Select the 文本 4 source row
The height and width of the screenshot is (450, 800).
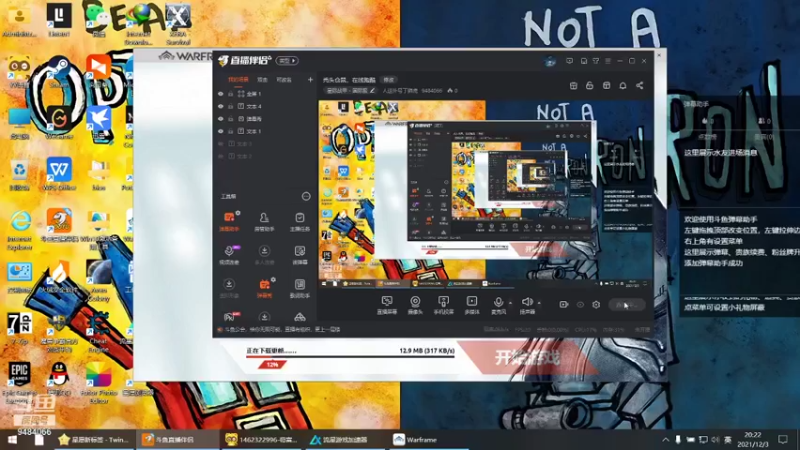pyautogui.click(x=265, y=106)
